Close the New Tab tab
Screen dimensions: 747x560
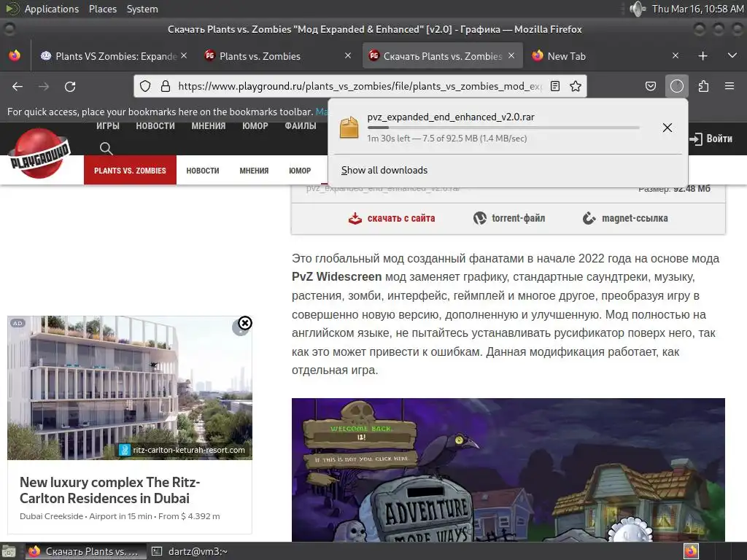pos(675,55)
